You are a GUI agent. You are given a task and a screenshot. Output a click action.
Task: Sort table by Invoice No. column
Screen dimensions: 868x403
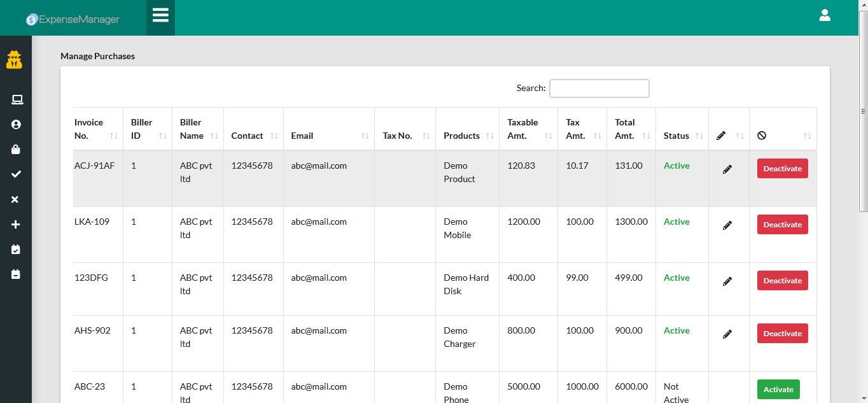tap(88, 129)
